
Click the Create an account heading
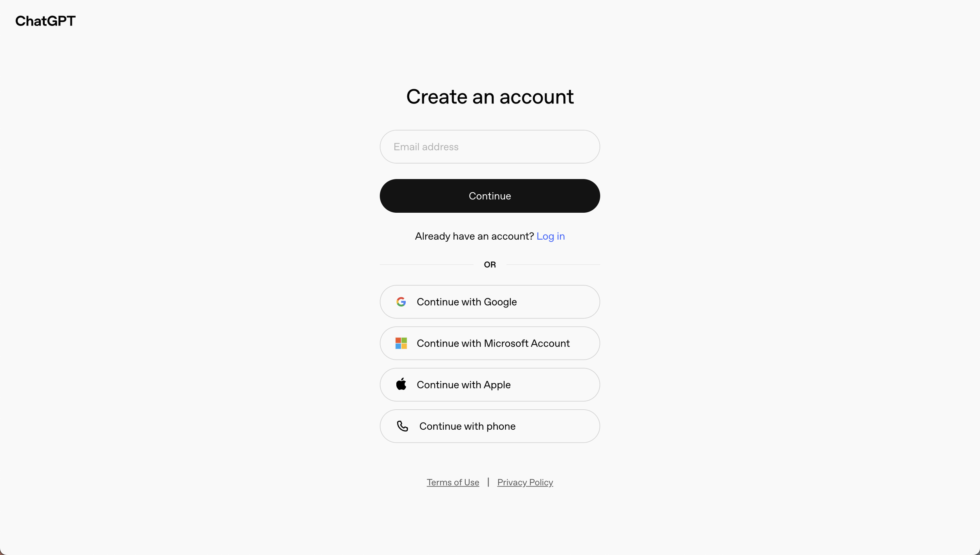coord(490,97)
